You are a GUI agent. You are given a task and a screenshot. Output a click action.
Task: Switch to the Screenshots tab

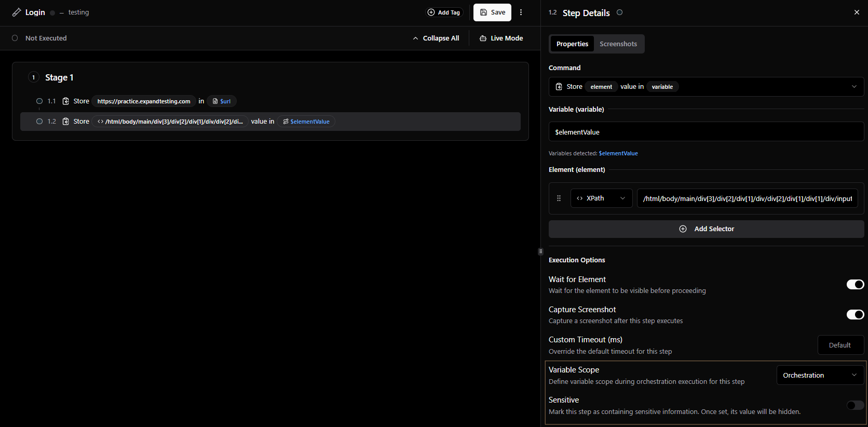tap(618, 44)
